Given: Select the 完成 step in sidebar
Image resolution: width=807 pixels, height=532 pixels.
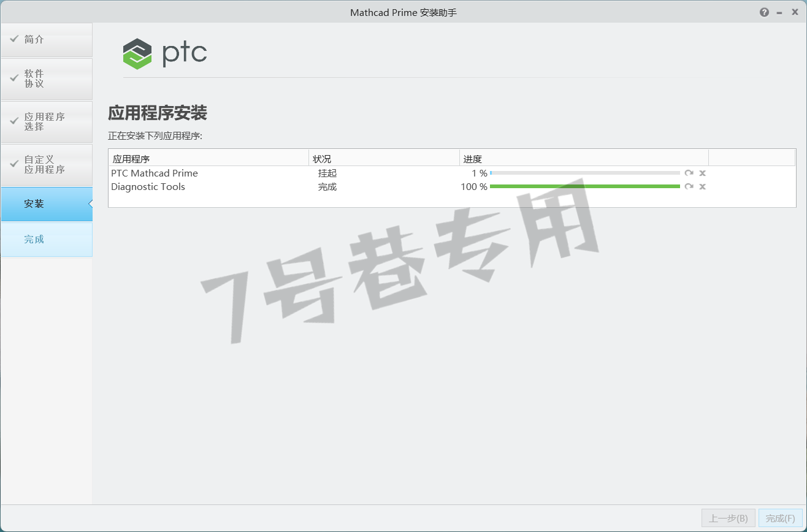Looking at the screenshot, I should click(47, 240).
